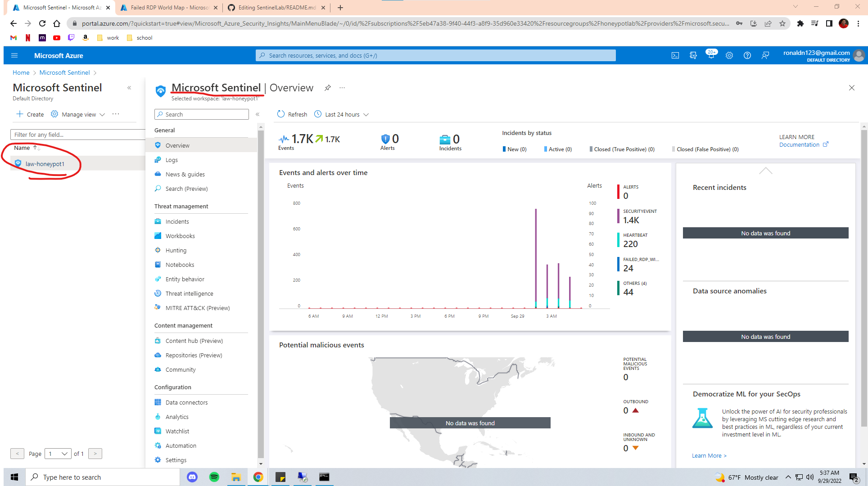Select Incidents in Threat management
The width and height of the screenshot is (868, 486).
click(x=177, y=221)
